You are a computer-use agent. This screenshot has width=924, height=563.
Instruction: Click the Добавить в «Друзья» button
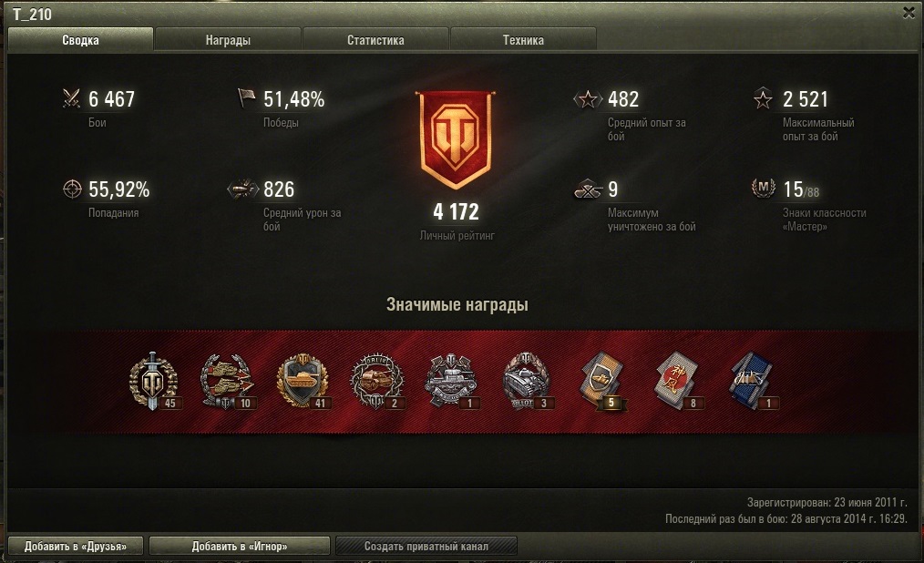[76, 546]
